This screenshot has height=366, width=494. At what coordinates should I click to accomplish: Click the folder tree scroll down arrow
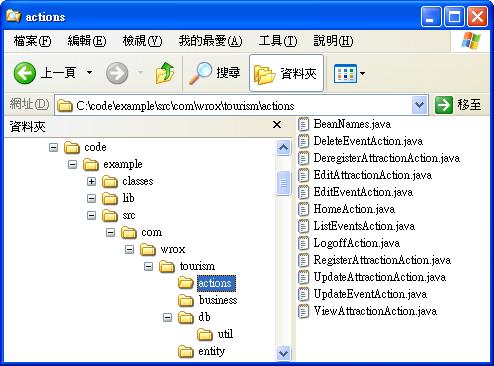coord(283,353)
